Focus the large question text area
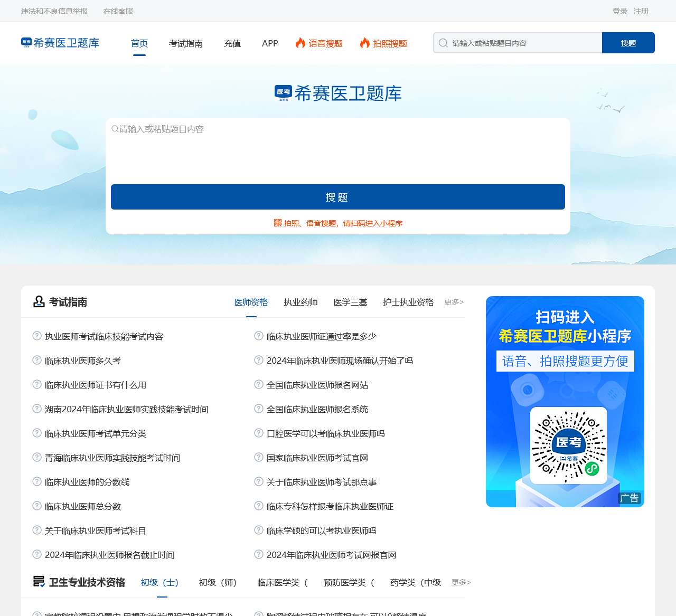Viewport: 676px width, 616px height. [x=338, y=151]
